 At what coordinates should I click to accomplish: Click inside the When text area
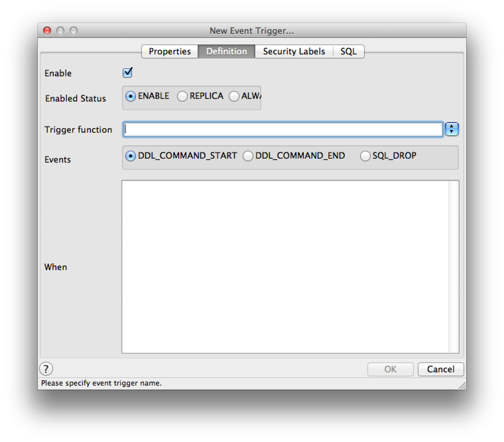tap(285, 266)
